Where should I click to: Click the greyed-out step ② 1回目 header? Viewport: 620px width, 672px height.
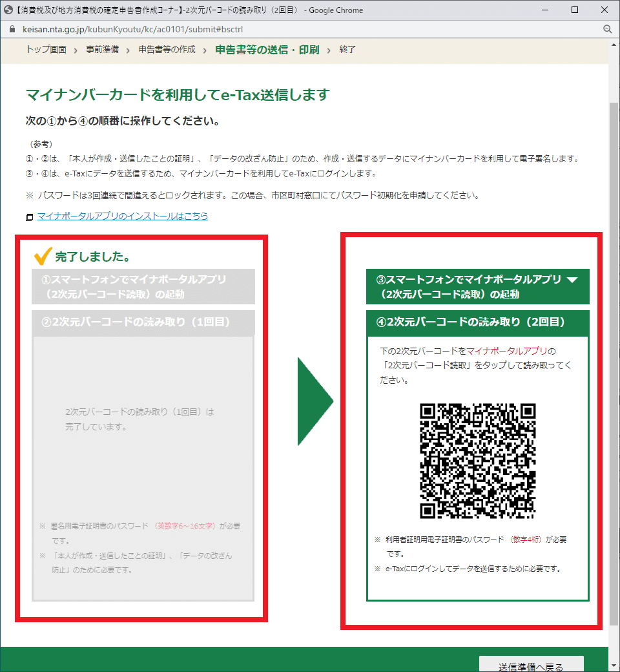click(x=143, y=322)
